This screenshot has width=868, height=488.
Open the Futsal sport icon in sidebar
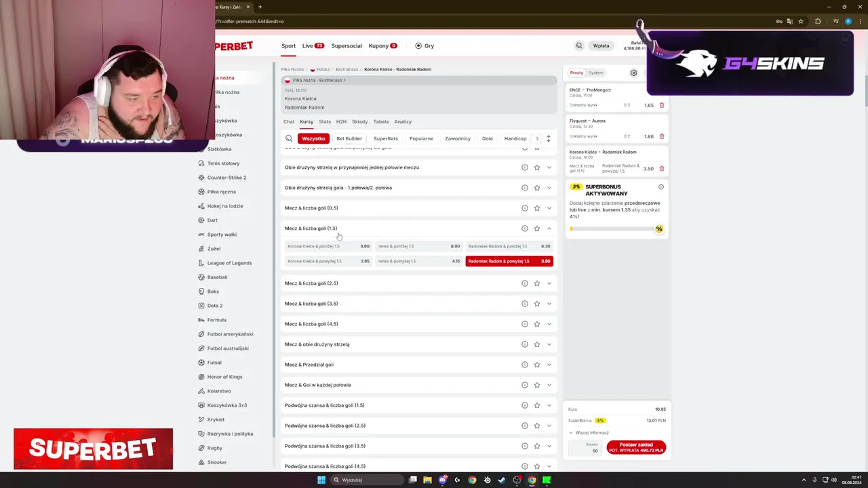click(x=201, y=363)
